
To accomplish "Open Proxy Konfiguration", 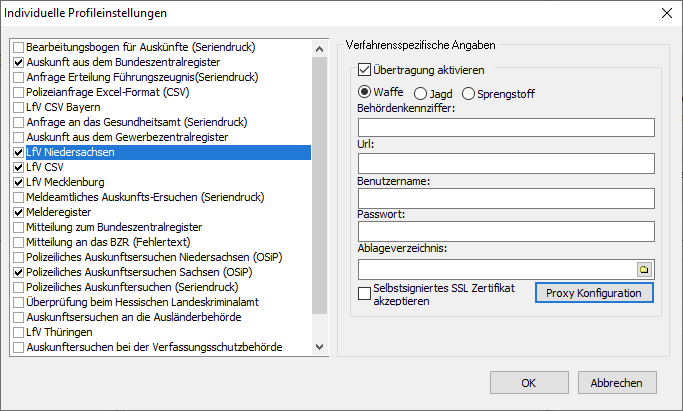I will point(594,292).
